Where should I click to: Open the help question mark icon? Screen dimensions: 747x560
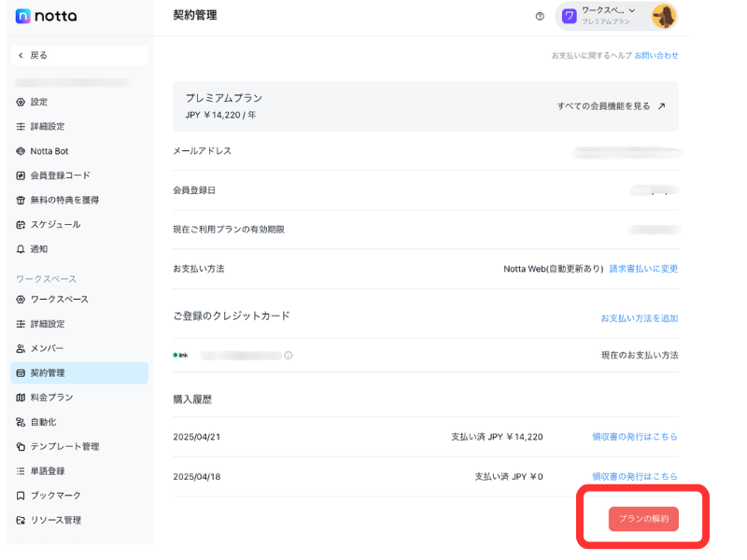(x=540, y=16)
